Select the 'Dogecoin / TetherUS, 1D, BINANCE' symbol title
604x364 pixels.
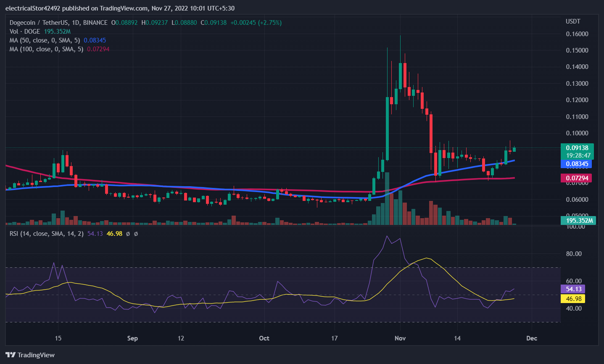(58, 23)
